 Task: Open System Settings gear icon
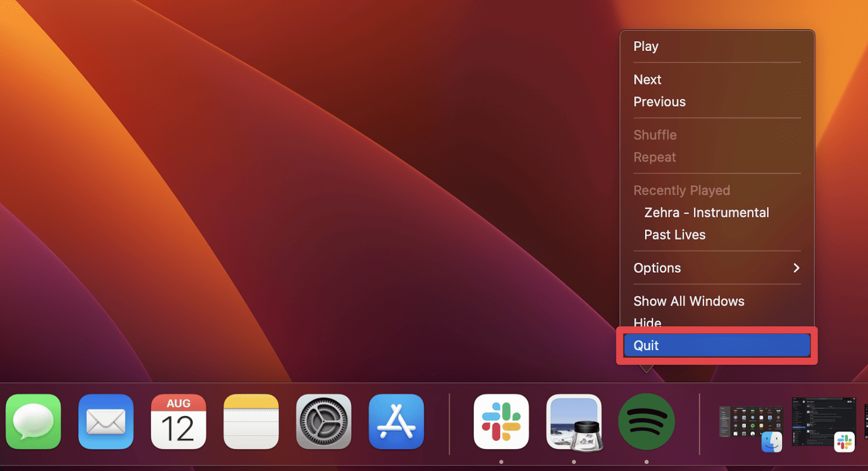324,422
